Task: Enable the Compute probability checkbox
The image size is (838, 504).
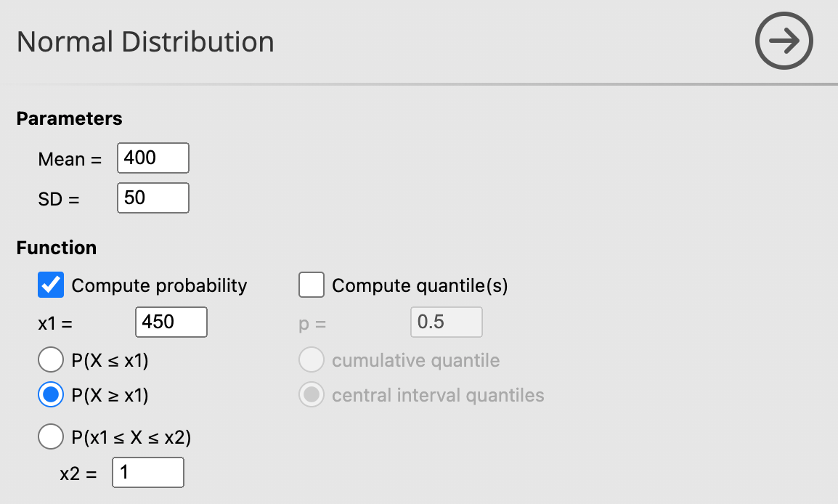Action: pos(50,285)
